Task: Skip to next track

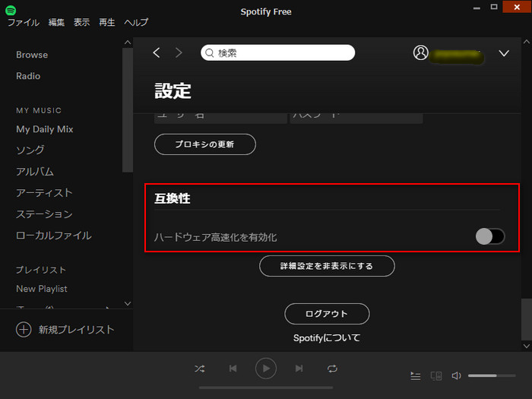Action: [x=299, y=368]
